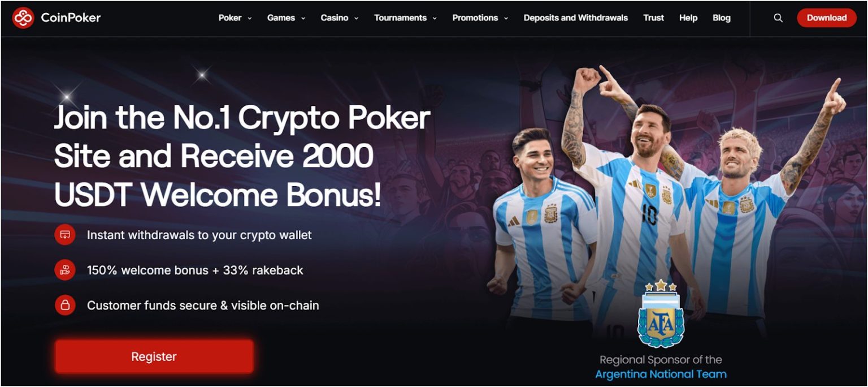Click the CoinPoker logo icon
The image size is (868, 387).
point(23,18)
